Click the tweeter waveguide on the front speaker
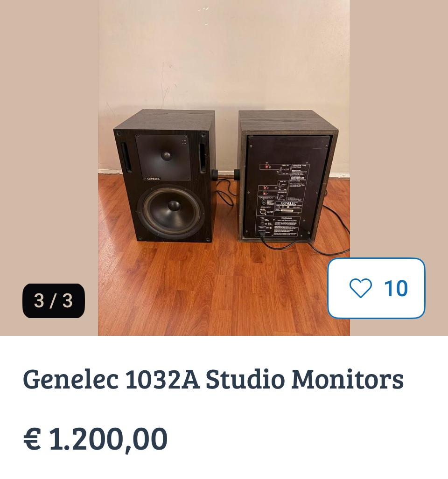The width and height of the screenshot is (448, 479). point(163,157)
